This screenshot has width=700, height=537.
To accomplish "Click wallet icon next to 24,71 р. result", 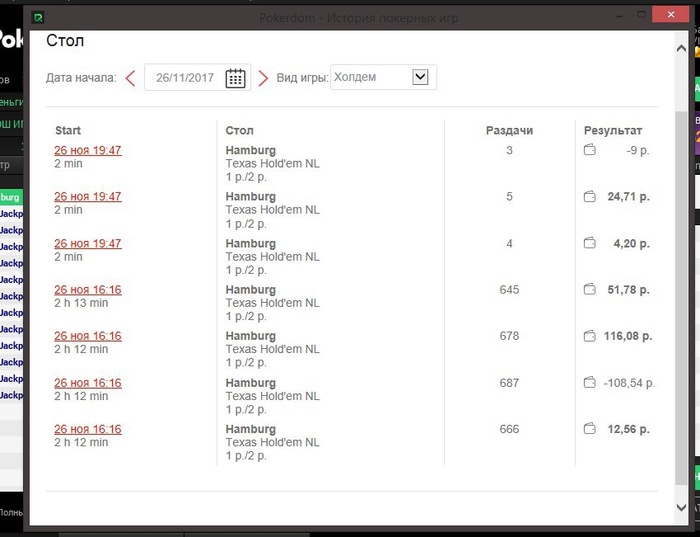I will click(x=590, y=196).
